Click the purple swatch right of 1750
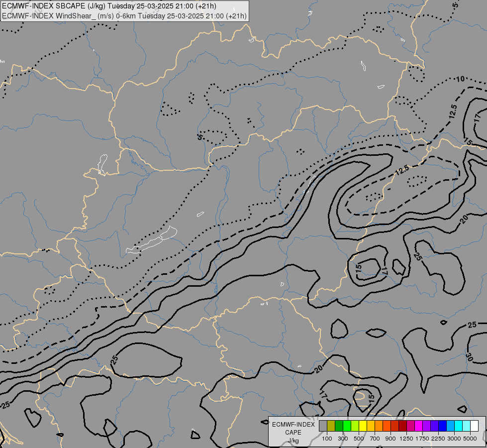 point(426,426)
